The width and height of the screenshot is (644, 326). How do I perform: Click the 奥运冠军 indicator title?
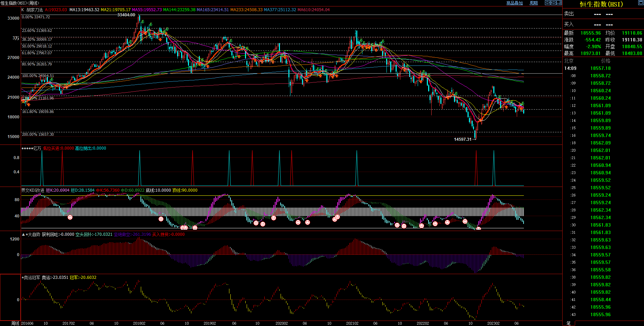[x=32, y=277]
